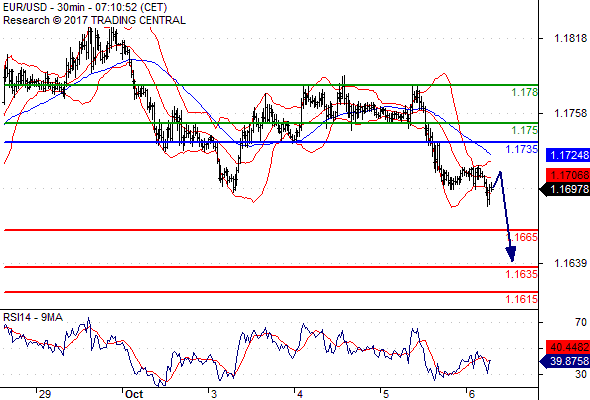This screenshot has height=400, width=590.
Task: Click the 4 date axis label
Action: coord(300,394)
